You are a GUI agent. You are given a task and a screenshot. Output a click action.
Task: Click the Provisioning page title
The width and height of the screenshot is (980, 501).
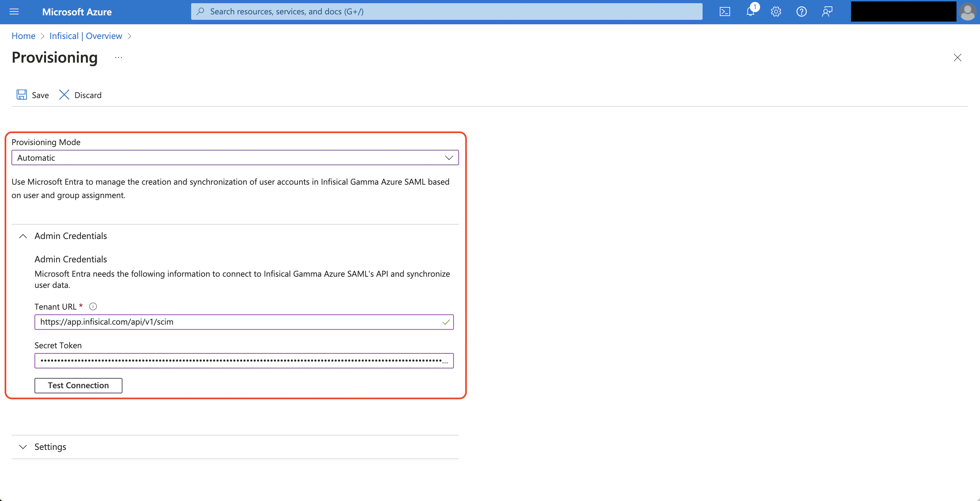[55, 58]
